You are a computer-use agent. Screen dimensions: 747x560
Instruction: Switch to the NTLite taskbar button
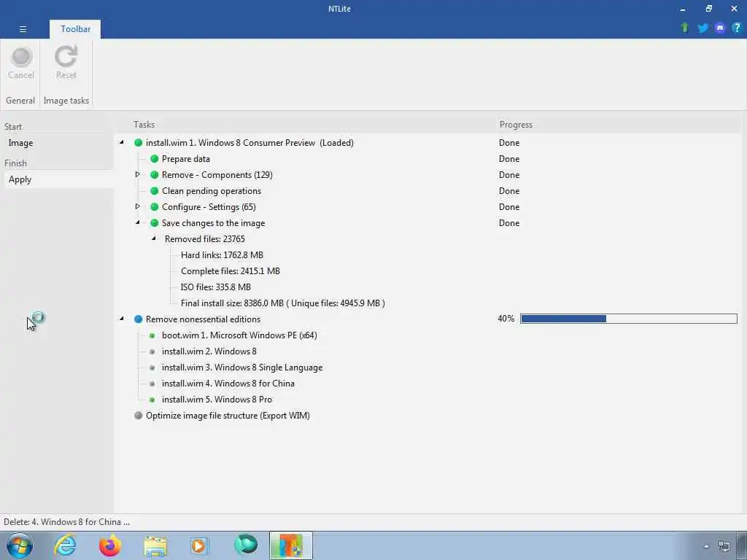(x=290, y=545)
